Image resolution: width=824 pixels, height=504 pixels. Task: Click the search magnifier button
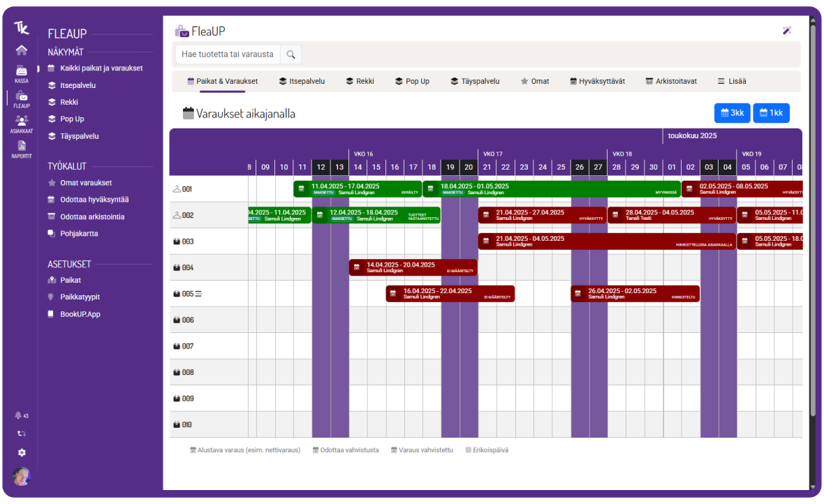coord(291,54)
